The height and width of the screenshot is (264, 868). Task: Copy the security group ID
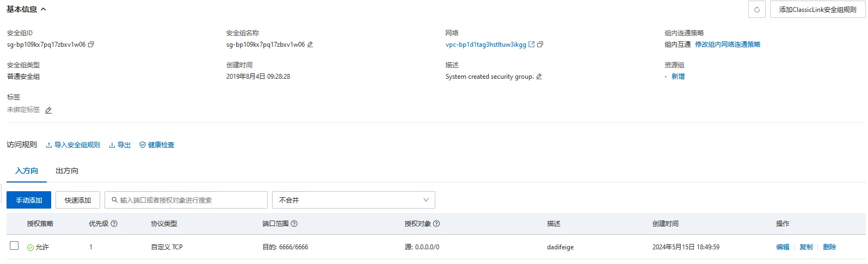click(x=91, y=45)
